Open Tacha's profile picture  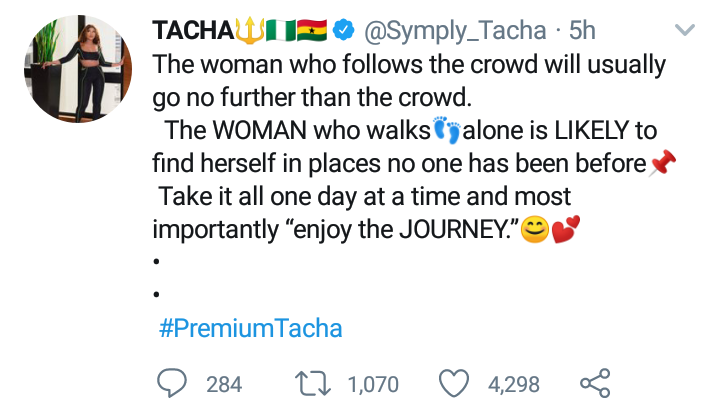[x=78, y=69]
